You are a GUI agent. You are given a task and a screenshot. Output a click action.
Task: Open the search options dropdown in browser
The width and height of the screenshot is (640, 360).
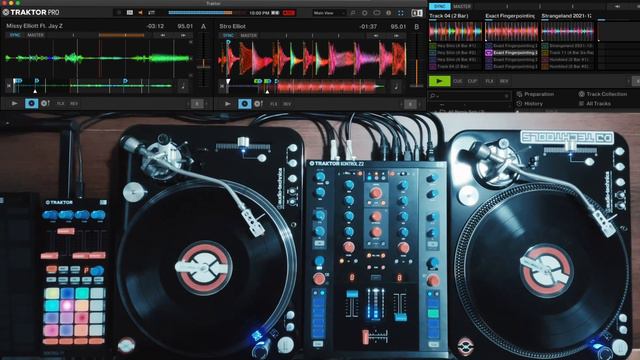tap(434, 96)
